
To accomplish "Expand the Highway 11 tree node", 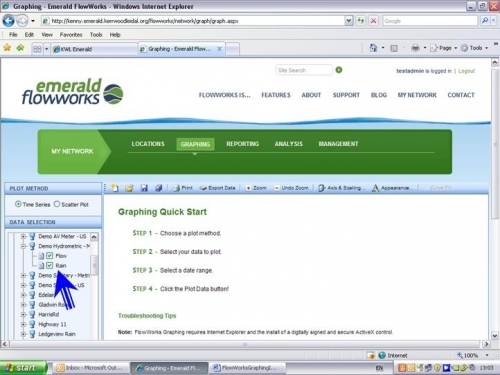I will [23, 324].
